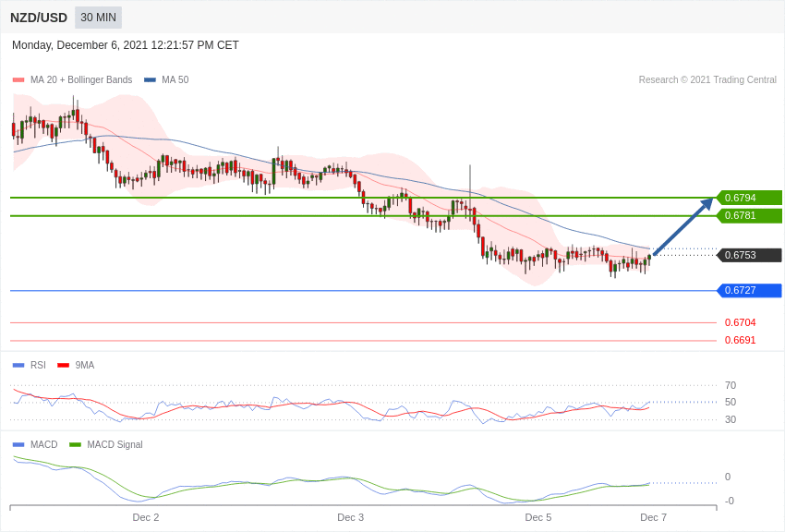Click the RSI legend color swatch
The width and height of the screenshot is (785, 532).
[x=18, y=366]
